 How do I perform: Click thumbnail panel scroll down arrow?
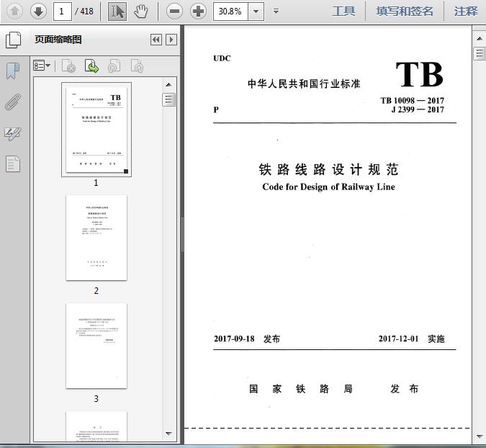pyautogui.click(x=168, y=434)
